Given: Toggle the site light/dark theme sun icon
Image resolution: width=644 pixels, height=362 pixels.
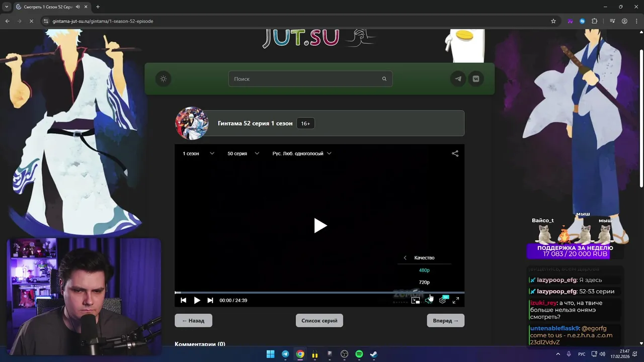Looking at the screenshot, I should 163,79.
